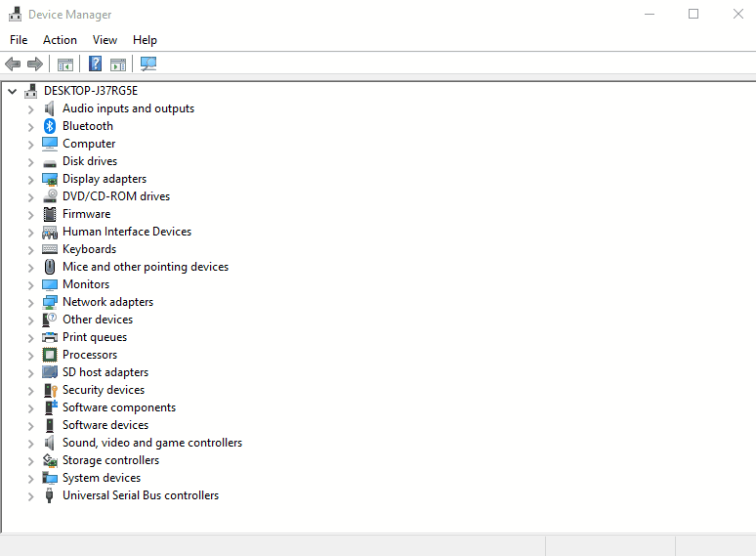Screen dimensions: 756x556
Task: Expand the Disk drives chevron
Action: point(31,162)
